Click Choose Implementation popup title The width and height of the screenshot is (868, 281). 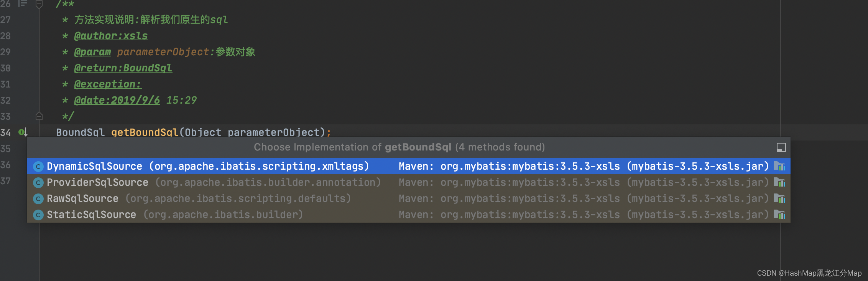tap(399, 147)
